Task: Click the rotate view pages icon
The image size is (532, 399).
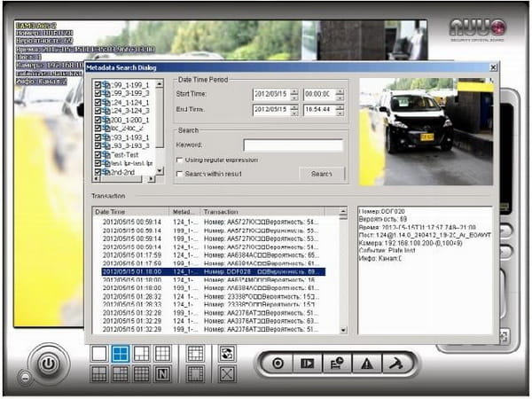Action: pyautogui.click(x=226, y=353)
